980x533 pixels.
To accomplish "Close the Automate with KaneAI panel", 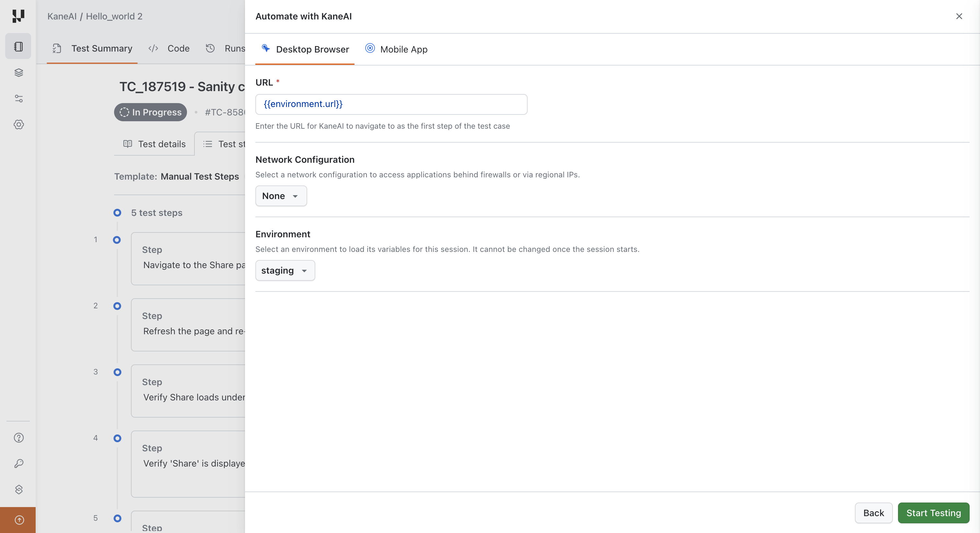I will 959,16.
